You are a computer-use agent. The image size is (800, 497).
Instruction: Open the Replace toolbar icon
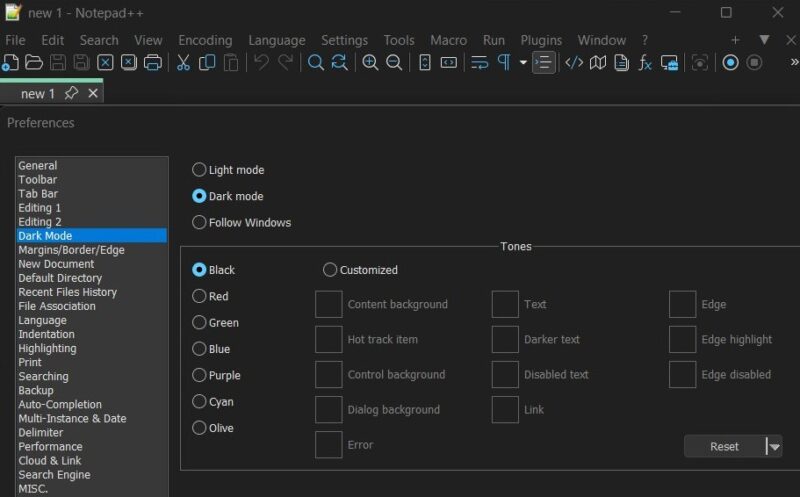339,63
